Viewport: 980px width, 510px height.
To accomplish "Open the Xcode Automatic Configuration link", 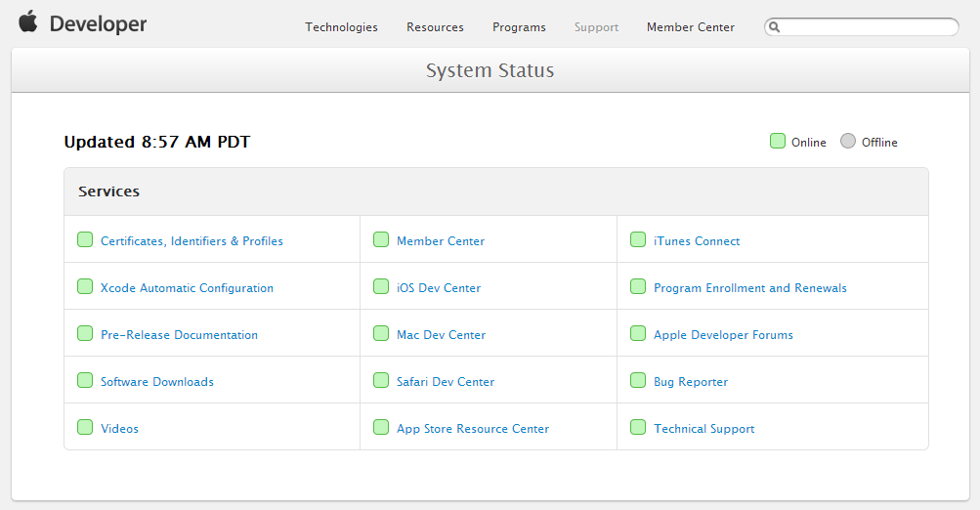I will point(187,288).
